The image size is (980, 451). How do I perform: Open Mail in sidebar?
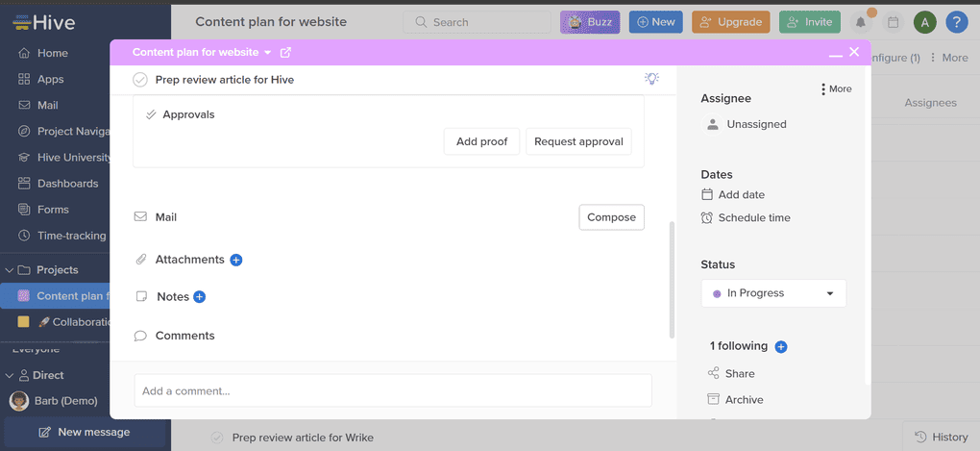coord(38,105)
